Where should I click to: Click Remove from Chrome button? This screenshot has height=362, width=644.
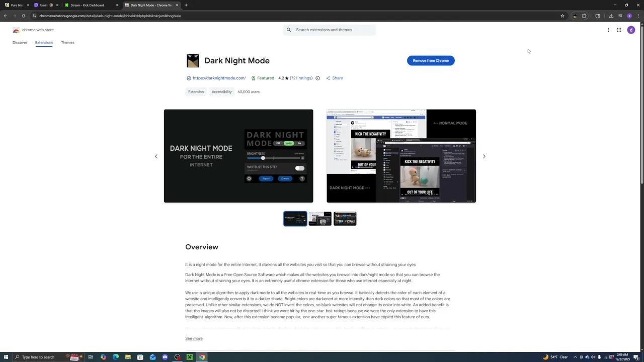431,60
